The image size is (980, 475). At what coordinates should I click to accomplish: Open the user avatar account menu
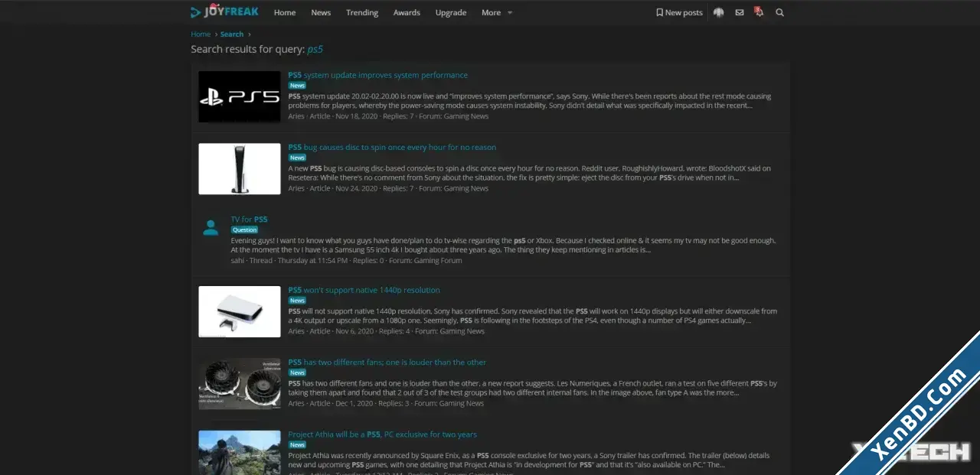[718, 12]
